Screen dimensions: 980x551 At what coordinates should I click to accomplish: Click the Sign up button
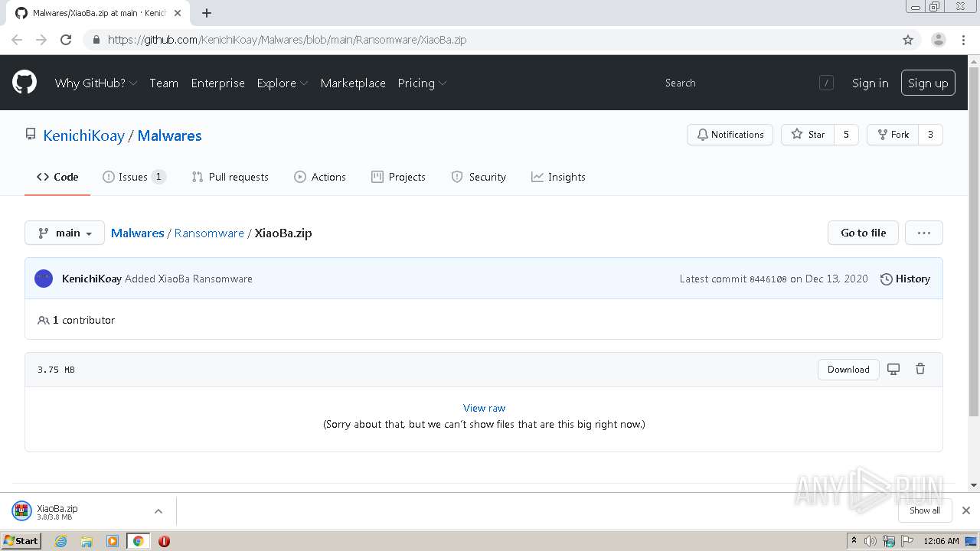pyautogui.click(x=928, y=83)
